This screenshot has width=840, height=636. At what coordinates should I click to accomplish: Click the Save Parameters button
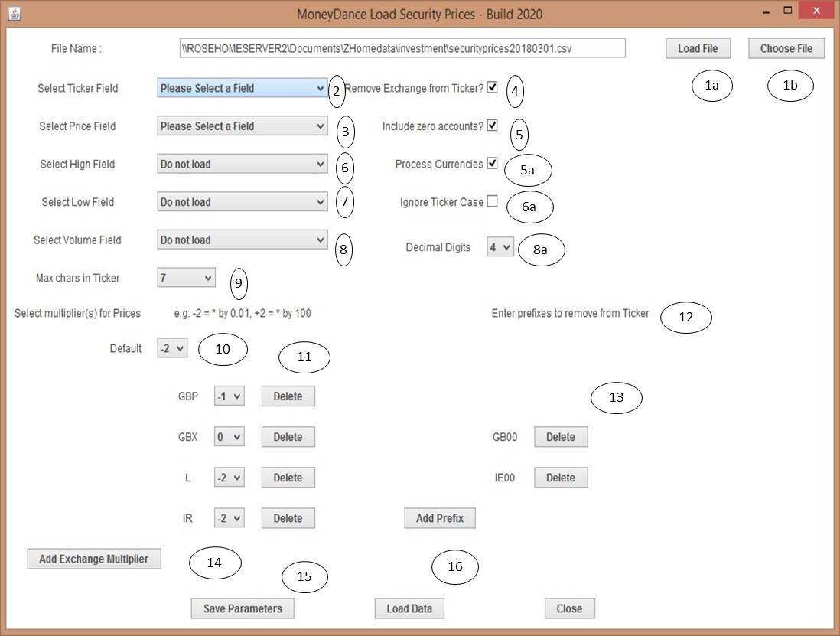pos(243,608)
